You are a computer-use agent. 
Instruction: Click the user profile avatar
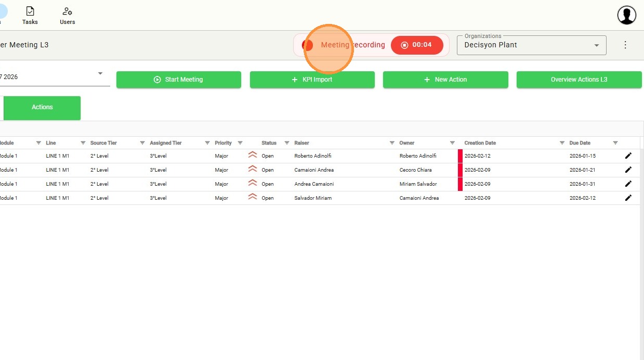[x=626, y=15]
